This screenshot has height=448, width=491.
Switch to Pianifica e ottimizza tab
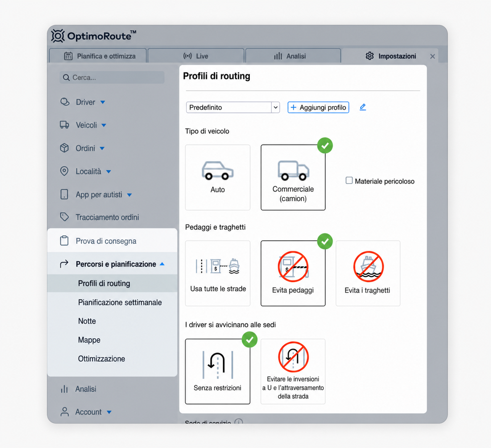[x=98, y=56]
